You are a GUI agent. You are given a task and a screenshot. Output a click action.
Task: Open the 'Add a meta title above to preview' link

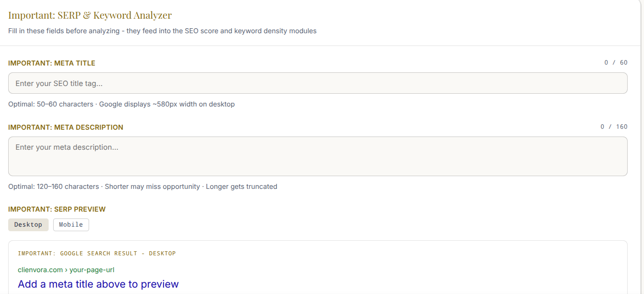(x=98, y=284)
